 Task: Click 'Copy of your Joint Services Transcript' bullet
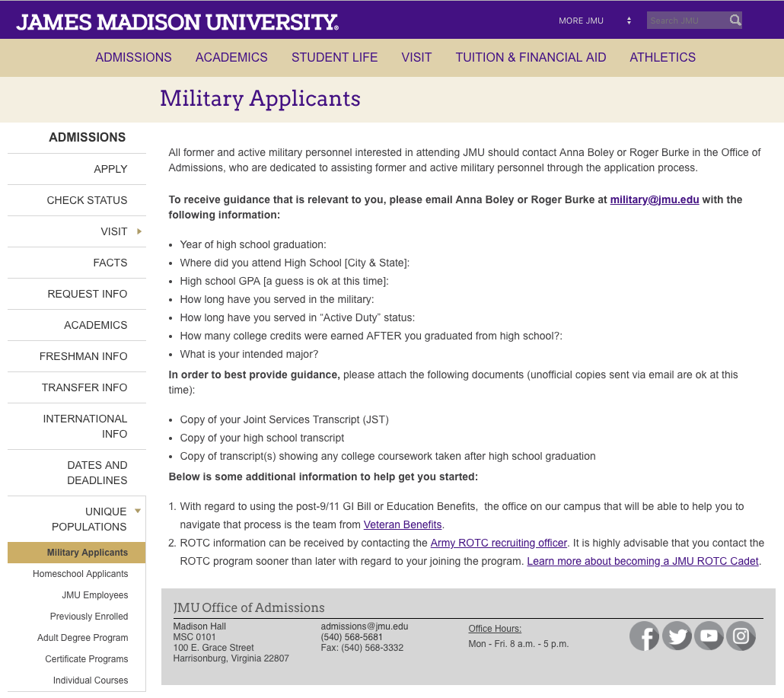coord(285,420)
